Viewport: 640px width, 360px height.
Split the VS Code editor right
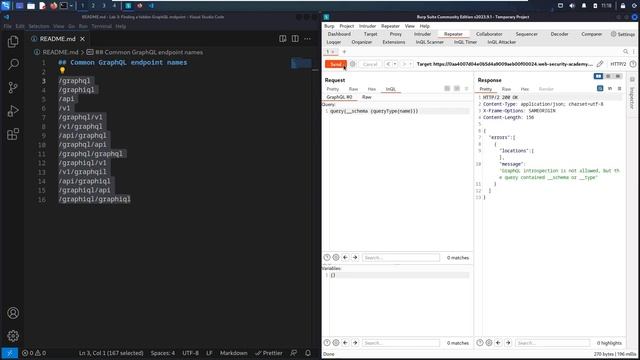pyautogui.click(x=295, y=39)
